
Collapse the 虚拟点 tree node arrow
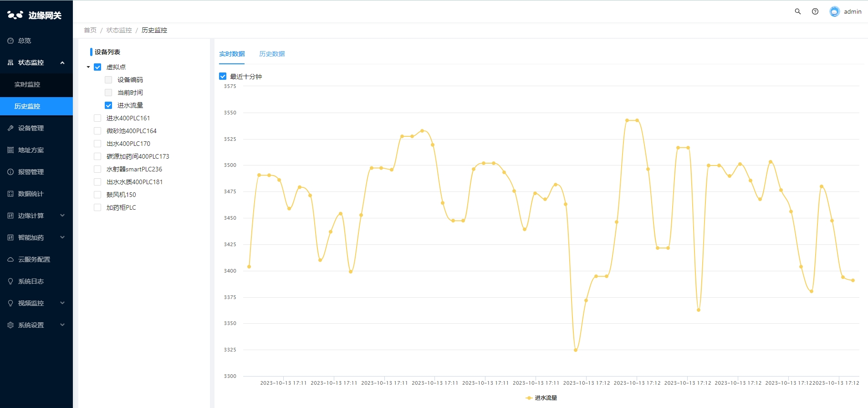click(x=88, y=67)
